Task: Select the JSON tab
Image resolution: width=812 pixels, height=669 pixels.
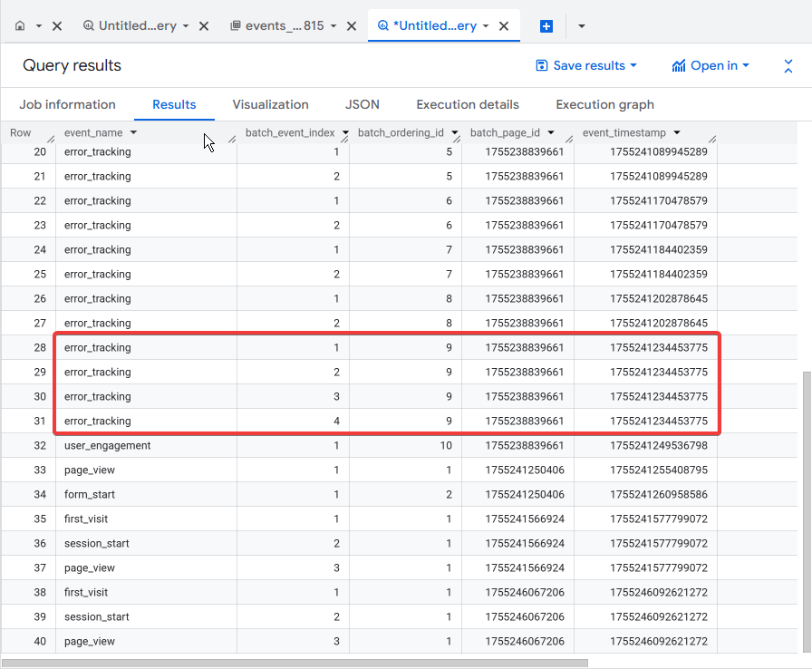Action: [x=362, y=104]
